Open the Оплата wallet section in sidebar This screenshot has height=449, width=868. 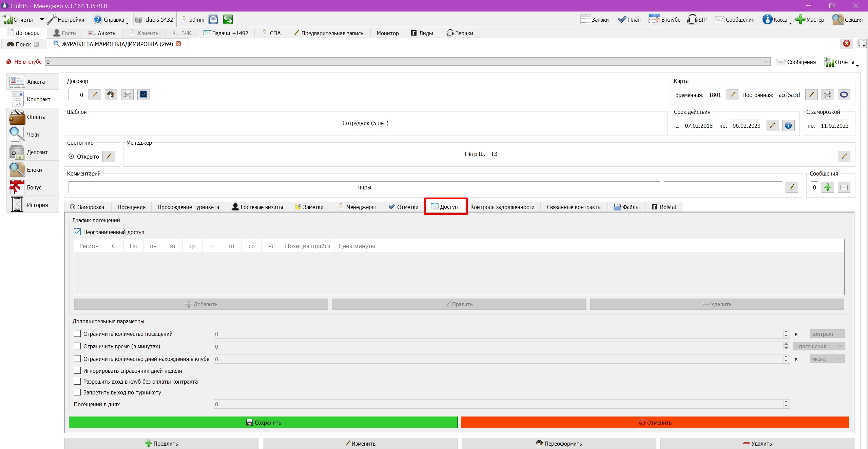pos(33,117)
